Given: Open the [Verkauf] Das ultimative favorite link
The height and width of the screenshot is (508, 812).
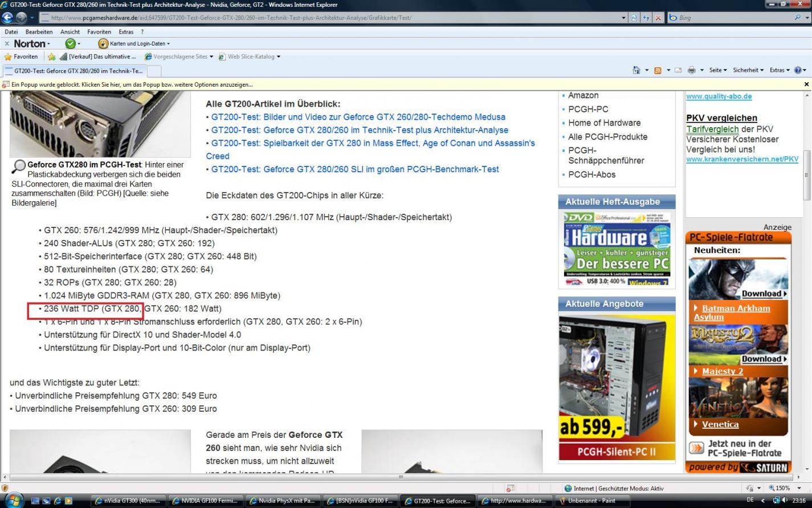Looking at the screenshot, I should [97, 56].
